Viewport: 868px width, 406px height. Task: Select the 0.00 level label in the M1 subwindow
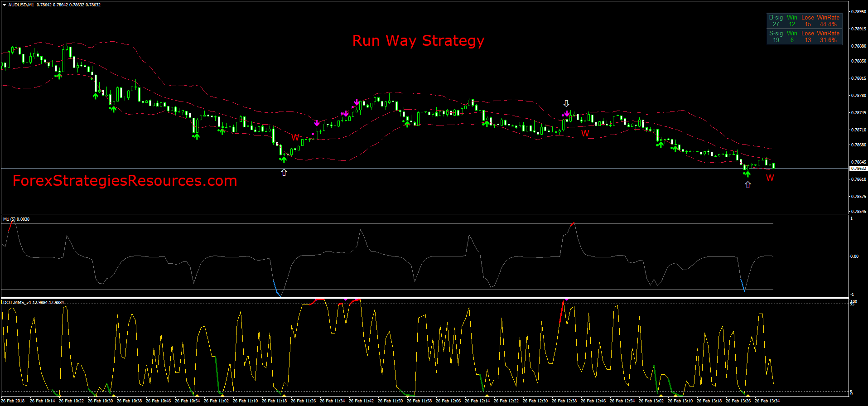click(854, 256)
